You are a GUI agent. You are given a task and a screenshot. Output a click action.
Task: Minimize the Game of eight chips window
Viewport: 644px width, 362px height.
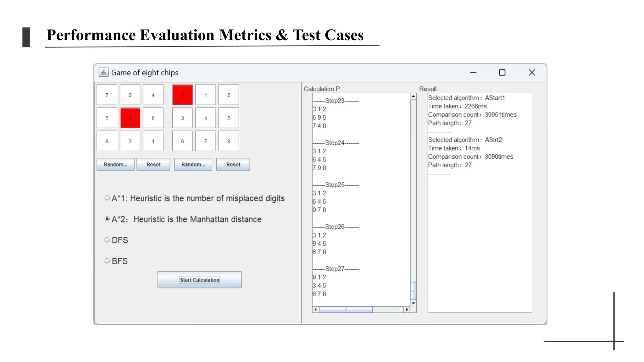(x=473, y=73)
